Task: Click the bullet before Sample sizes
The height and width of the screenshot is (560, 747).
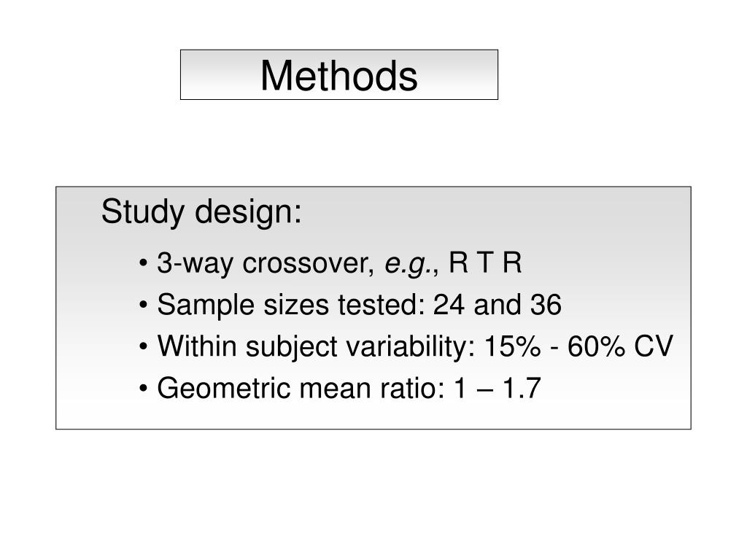Action: [144, 306]
